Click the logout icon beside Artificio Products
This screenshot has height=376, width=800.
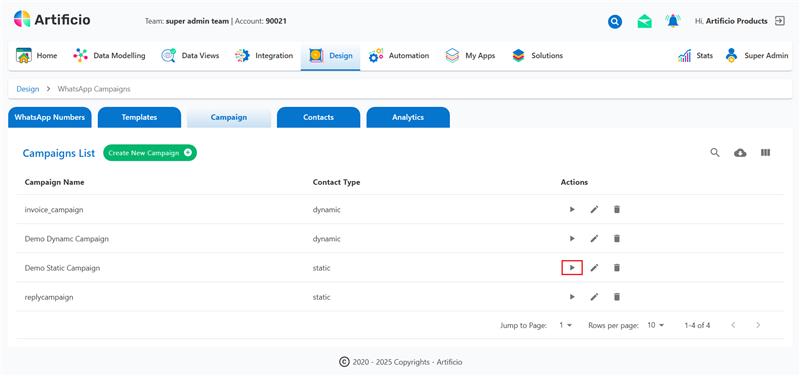[780, 21]
